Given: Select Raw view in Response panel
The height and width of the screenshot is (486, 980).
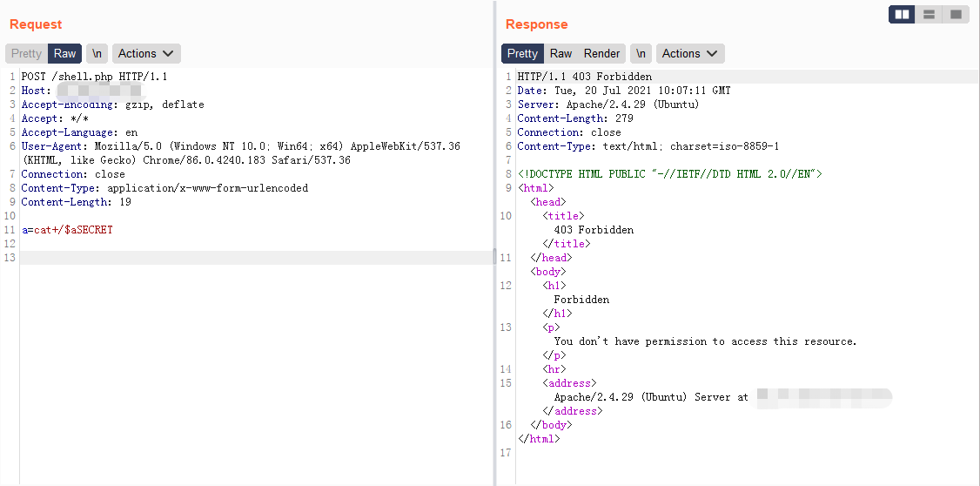Looking at the screenshot, I should point(560,54).
